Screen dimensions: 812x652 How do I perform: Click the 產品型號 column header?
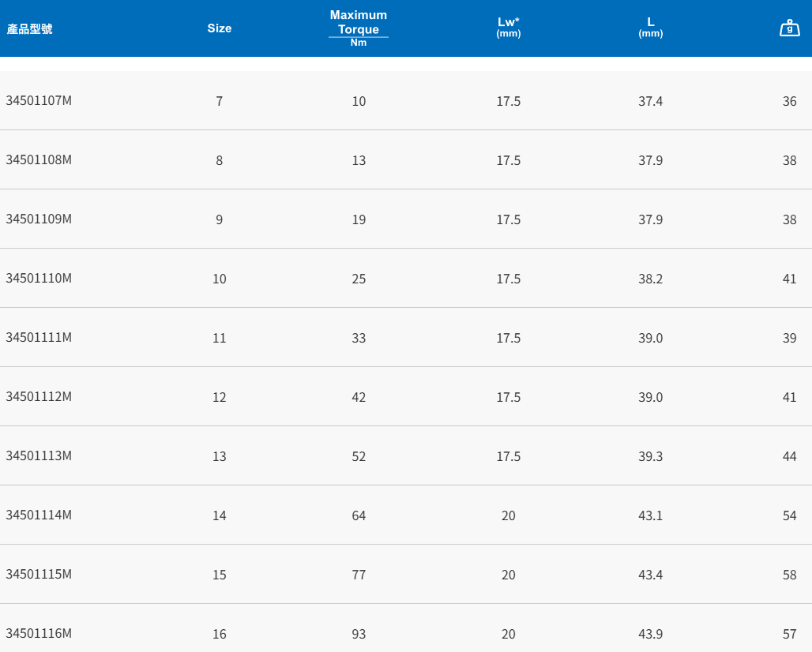tap(30, 29)
